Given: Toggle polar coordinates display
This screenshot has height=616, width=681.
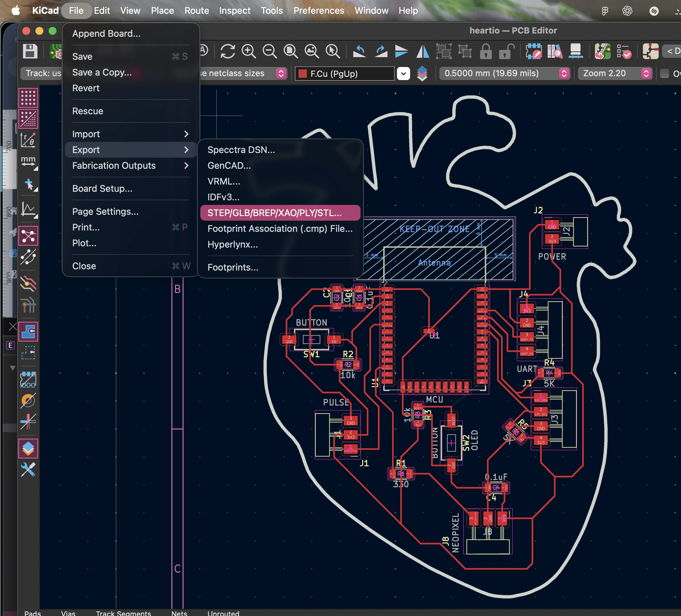Looking at the screenshot, I should (28, 140).
